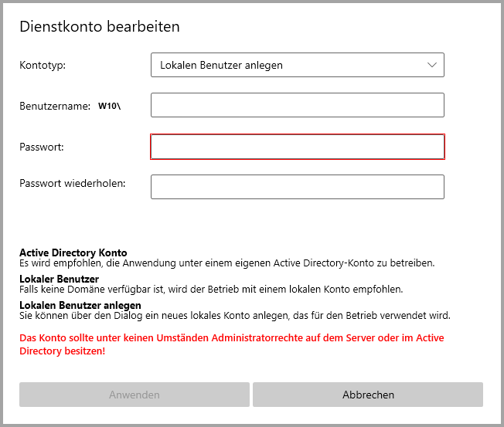Click into the red-outlined Passwort field
Image resolution: width=504 pixels, height=427 pixels.
pos(297,147)
